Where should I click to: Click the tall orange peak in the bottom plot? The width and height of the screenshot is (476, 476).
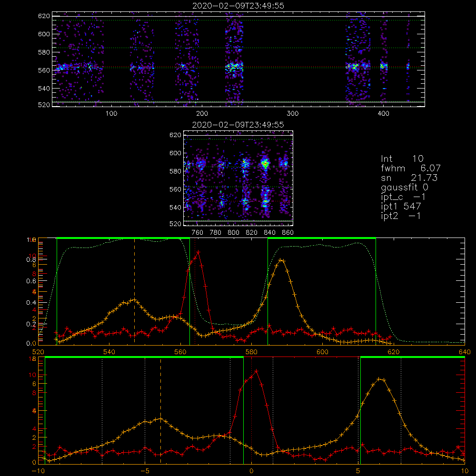click(x=379, y=379)
